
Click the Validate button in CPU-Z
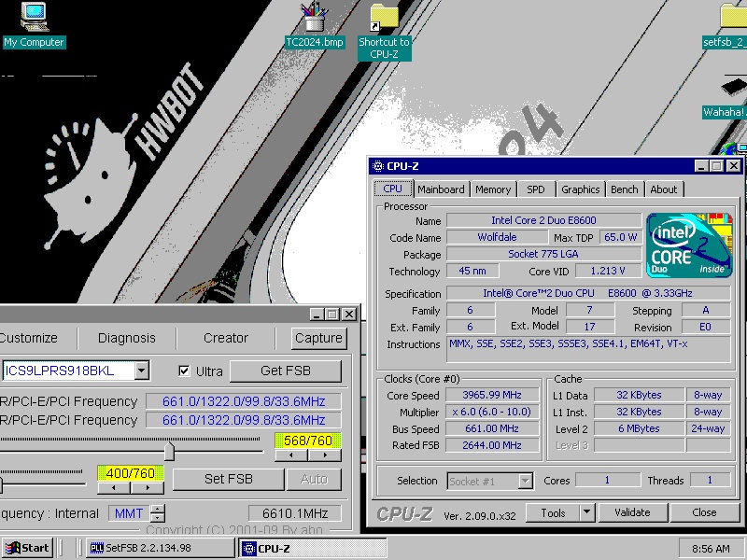pos(632,512)
